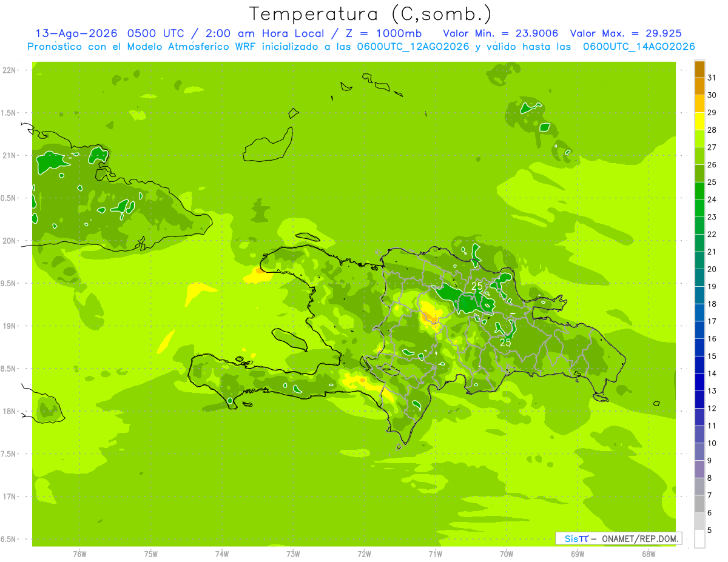
Task: Click the gray legend swatch between 6 and 7
Action: 699,504
